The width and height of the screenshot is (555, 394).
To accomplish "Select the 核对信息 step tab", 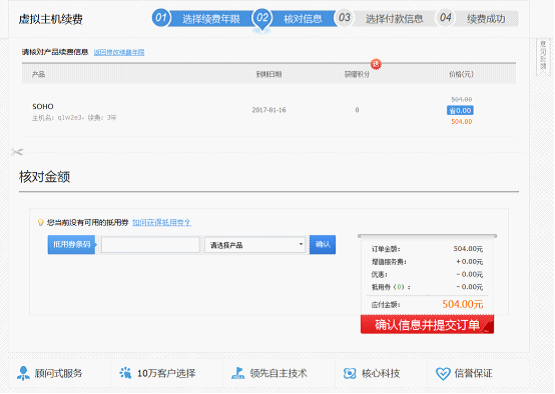I will (x=303, y=19).
